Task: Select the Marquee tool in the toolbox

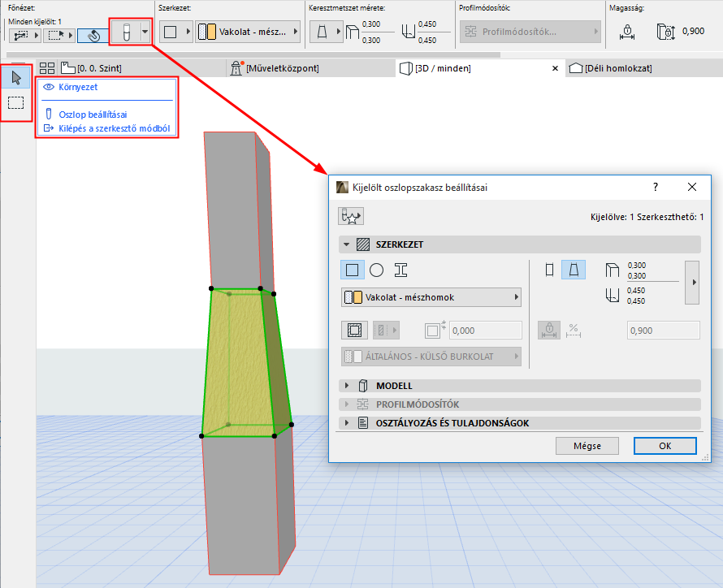Action: click(x=16, y=102)
